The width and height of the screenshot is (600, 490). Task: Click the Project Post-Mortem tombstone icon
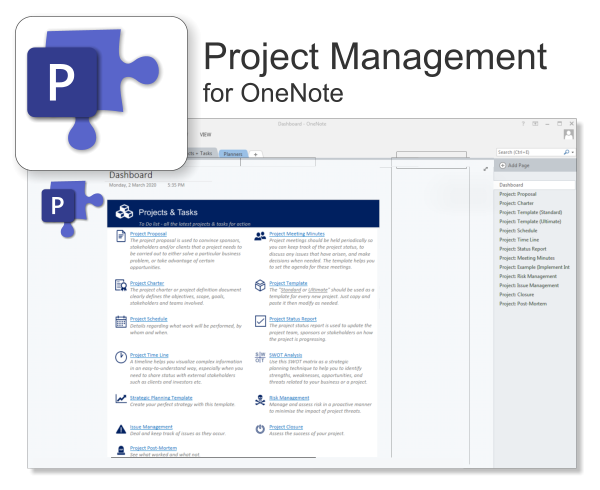[121, 450]
